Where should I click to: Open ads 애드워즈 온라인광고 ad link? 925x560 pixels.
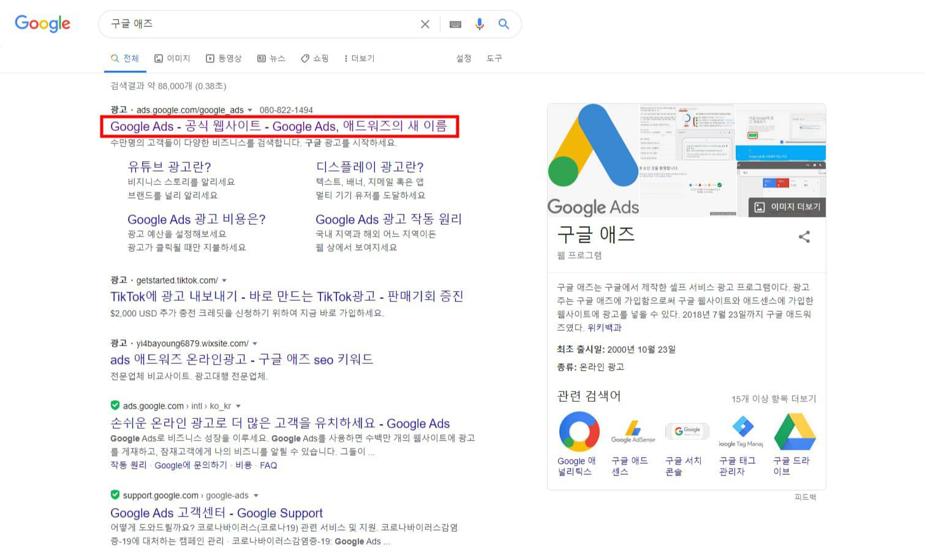(242, 360)
